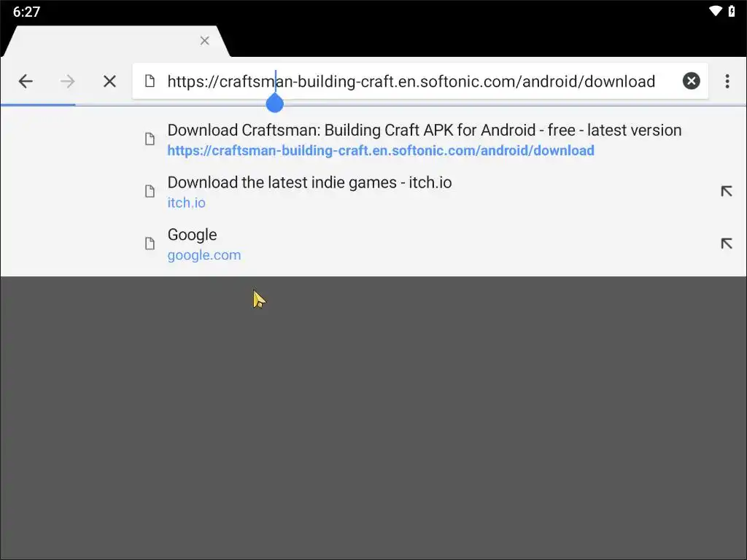Screen dimensions: 747x560
Task: Click the page icon in the address bar
Action: point(150,82)
